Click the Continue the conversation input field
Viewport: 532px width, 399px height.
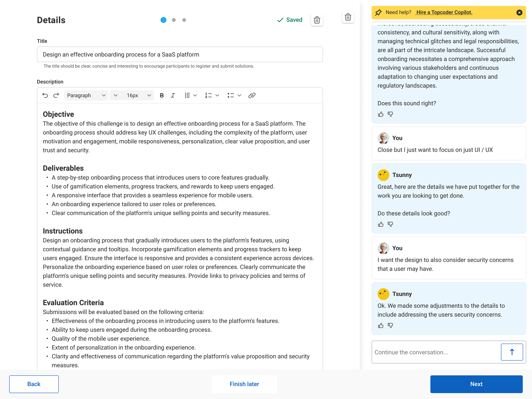point(436,352)
